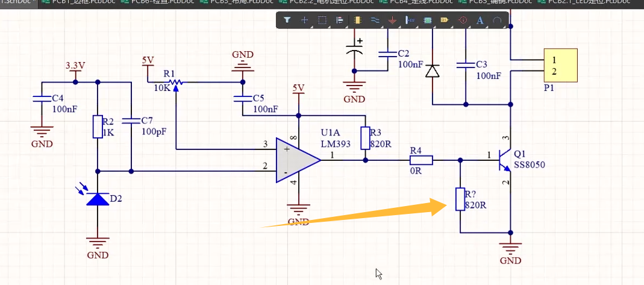Image resolution: width=644 pixels, height=285 pixels.
Task: Select the directive parameter set tool
Action: point(463,20)
